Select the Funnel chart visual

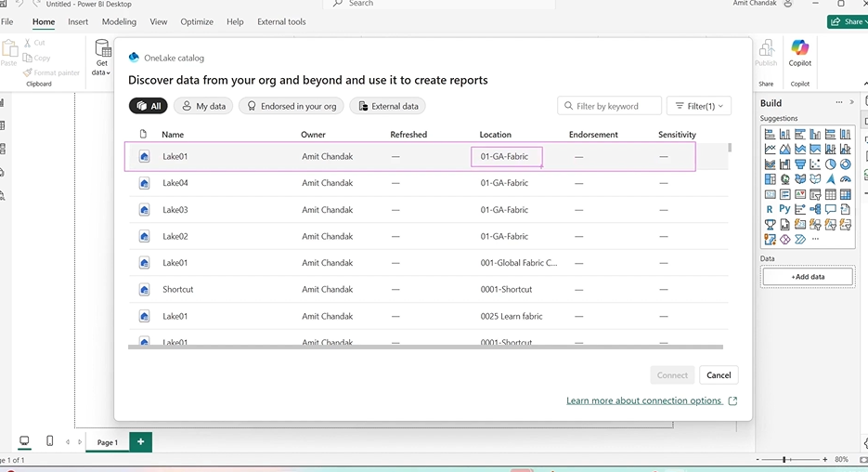point(800,164)
